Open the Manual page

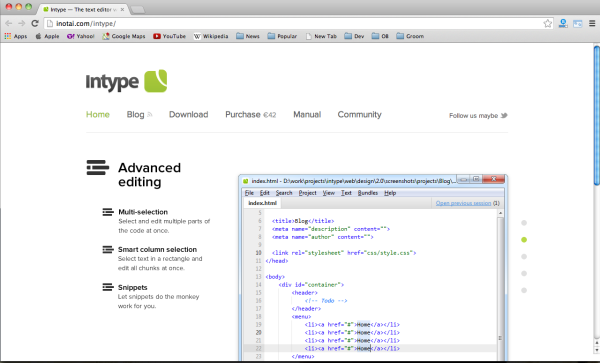click(x=307, y=114)
